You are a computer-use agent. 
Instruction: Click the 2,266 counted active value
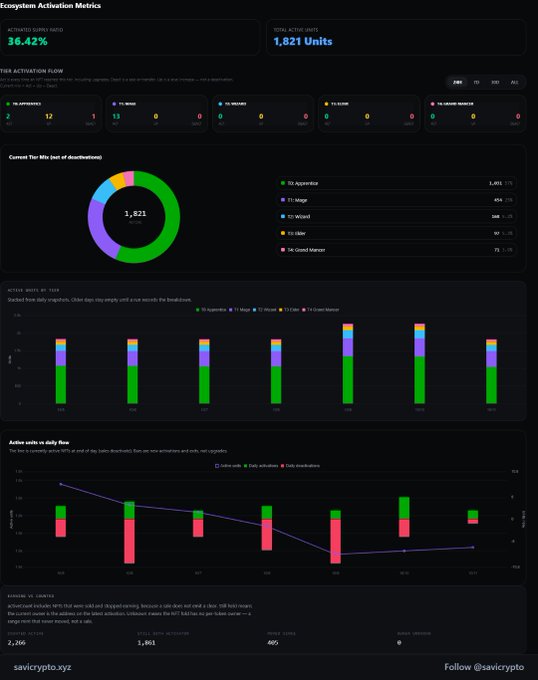[16, 643]
